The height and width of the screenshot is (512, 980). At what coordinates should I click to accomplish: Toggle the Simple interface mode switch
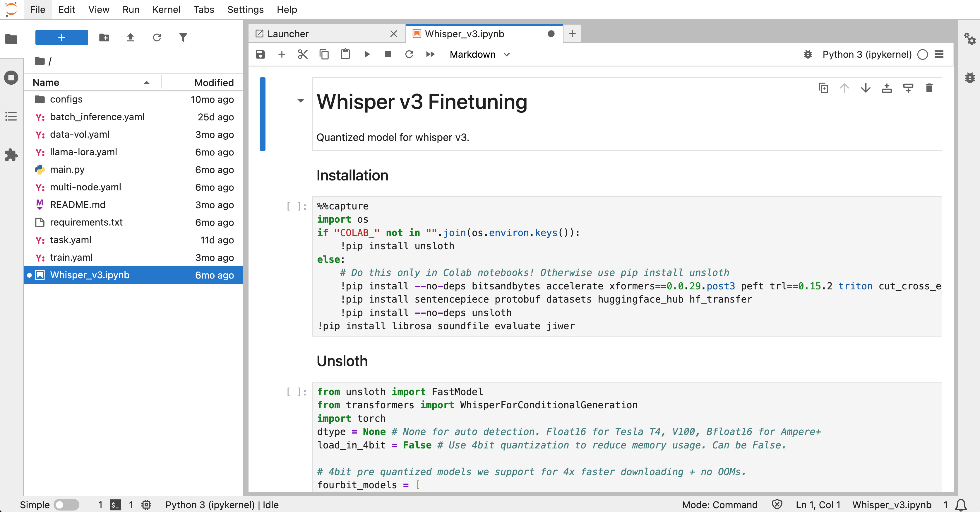click(66, 505)
